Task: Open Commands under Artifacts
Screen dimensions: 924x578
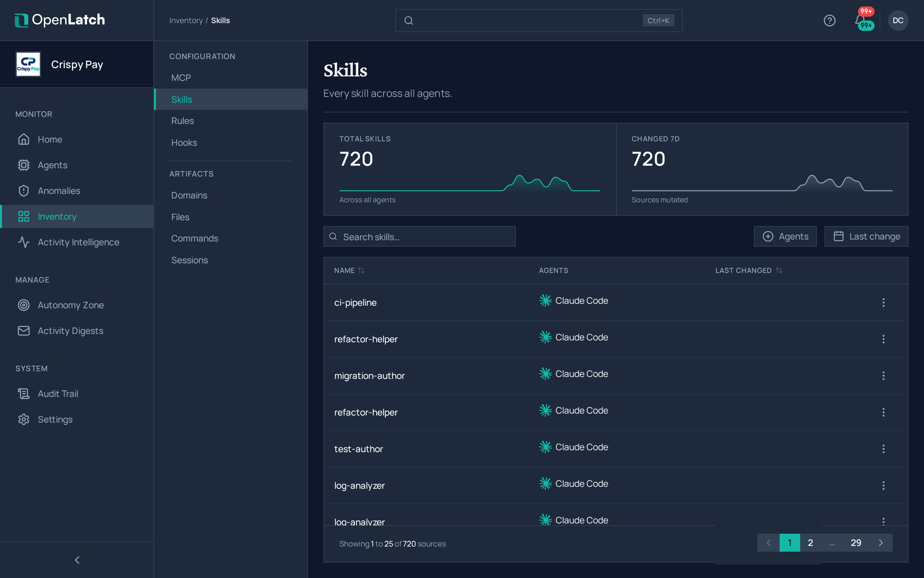Action: [x=231, y=238]
